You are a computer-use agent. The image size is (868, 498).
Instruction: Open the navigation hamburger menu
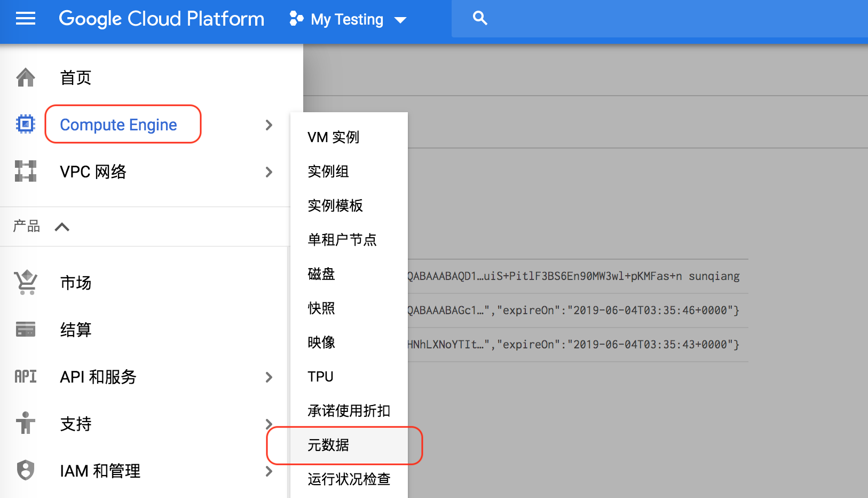pyautogui.click(x=25, y=19)
